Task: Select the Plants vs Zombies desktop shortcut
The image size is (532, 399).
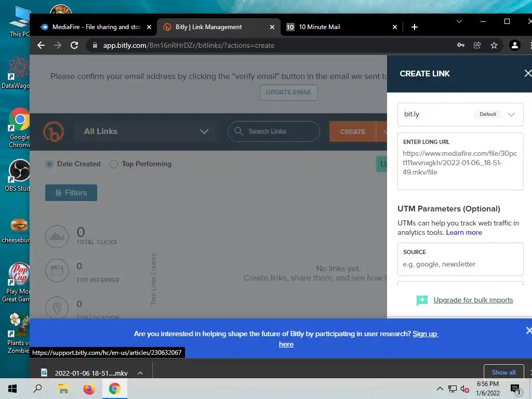Action: click(18, 333)
